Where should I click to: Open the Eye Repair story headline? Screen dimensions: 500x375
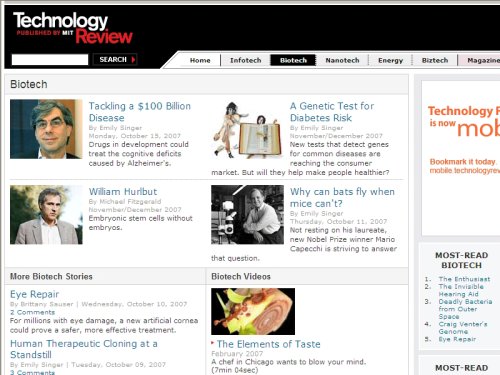pyautogui.click(x=34, y=294)
